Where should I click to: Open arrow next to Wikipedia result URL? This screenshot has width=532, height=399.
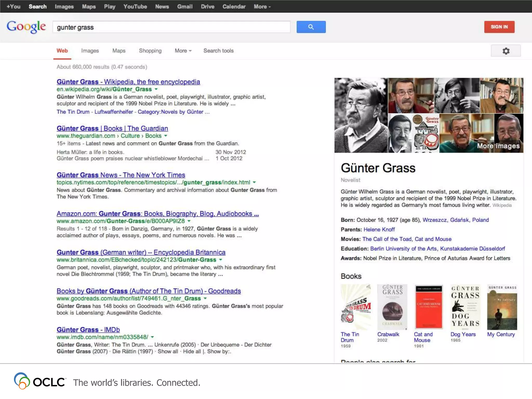point(156,89)
